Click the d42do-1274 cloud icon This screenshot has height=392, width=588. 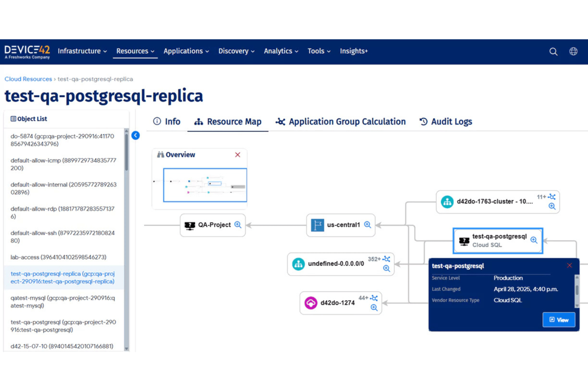pos(311,303)
